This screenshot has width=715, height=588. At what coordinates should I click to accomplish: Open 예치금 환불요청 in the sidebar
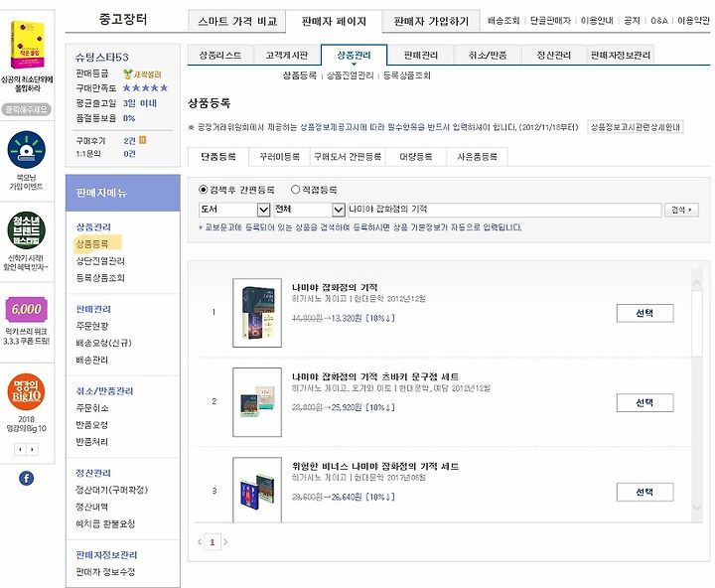[x=105, y=523]
